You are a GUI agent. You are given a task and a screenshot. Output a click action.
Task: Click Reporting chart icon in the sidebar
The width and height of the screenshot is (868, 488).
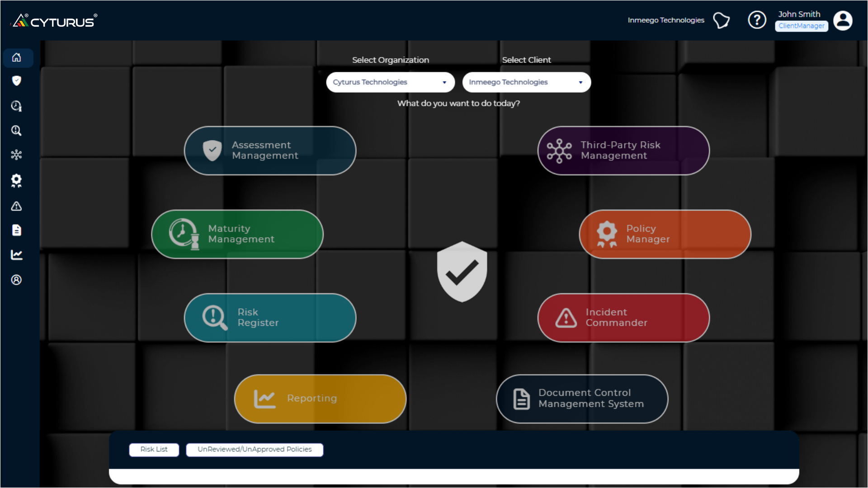tap(17, 255)
